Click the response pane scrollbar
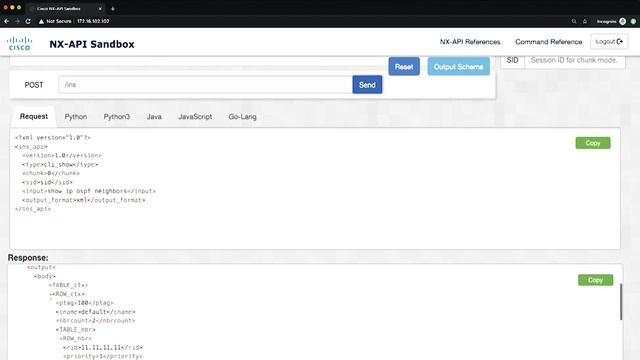The width and height of the screenshot is (640, 360). (621, 302)
